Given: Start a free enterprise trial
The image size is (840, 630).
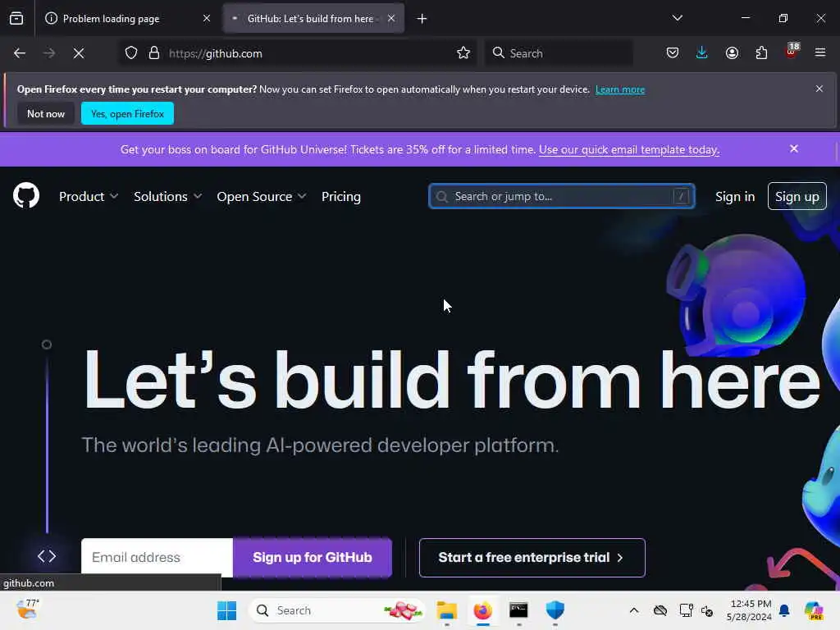Looking at the screenshot, I should click(x=532, y=558).
